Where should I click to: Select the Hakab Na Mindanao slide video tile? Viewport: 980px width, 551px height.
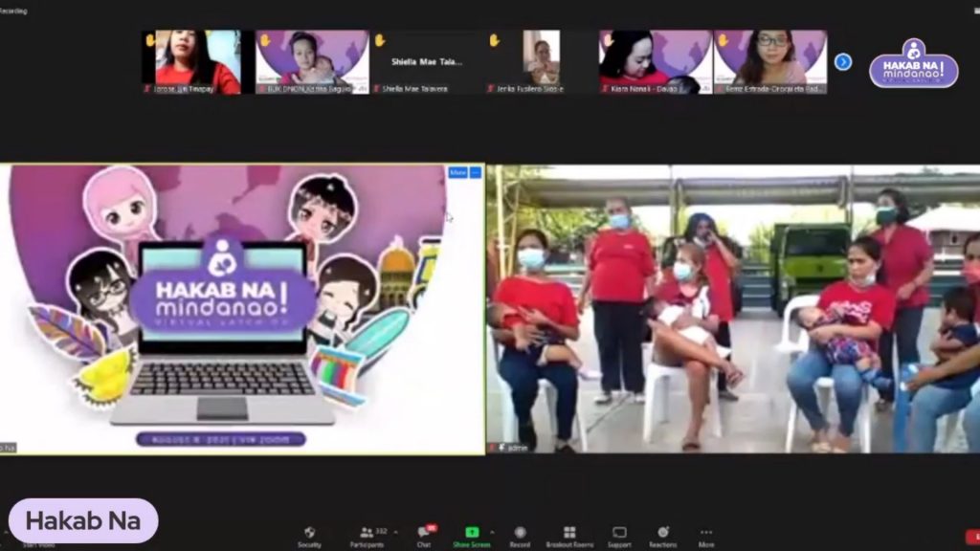(x=242, y=309)
